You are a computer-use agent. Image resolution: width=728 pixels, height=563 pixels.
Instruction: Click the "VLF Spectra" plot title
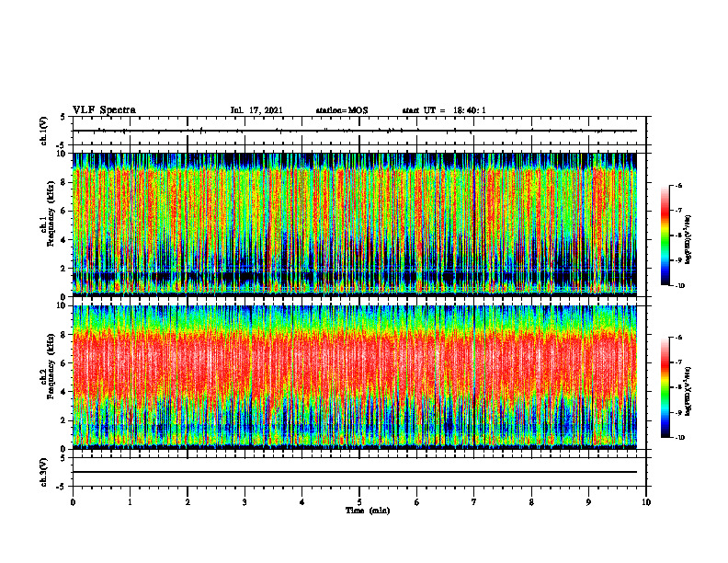(x=104, y=109)
